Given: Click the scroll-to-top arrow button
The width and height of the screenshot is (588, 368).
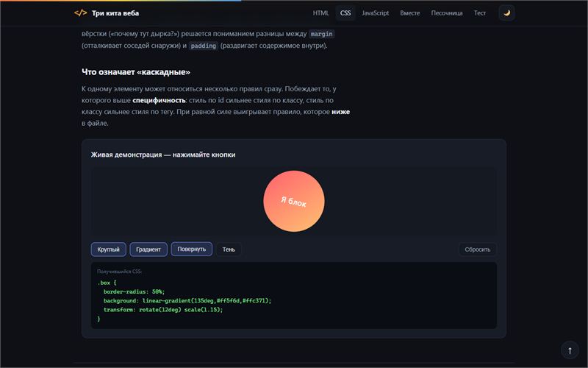Looking at the screenshot, I should pyautogui.click(x=570, y=350).
